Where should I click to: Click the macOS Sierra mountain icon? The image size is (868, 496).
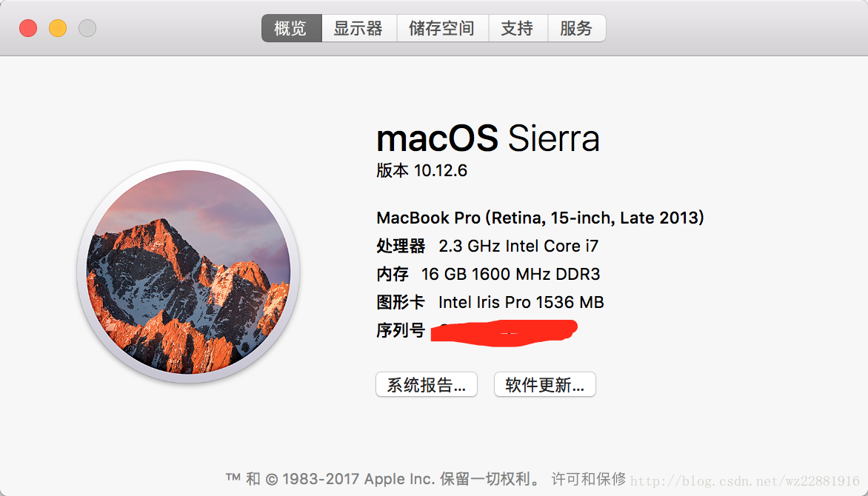pos(189,272)
